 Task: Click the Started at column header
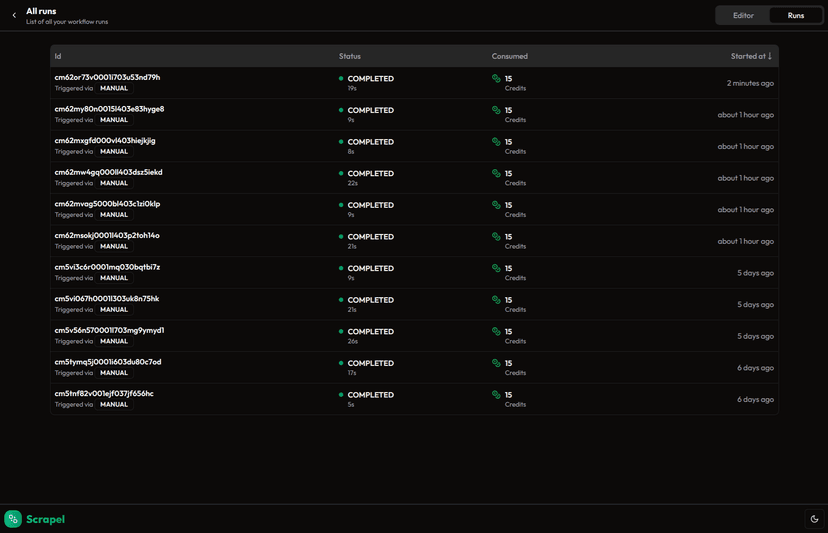pos(751,56)
